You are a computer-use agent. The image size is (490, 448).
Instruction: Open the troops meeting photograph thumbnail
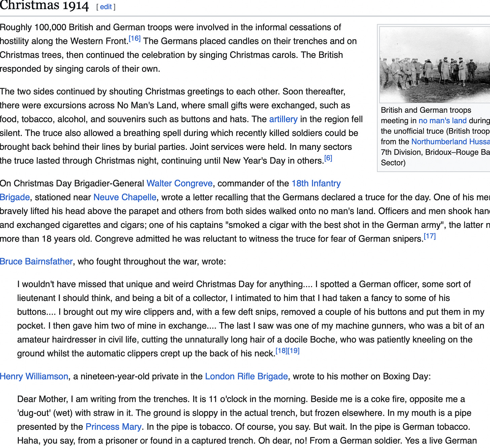coord(434,65)
